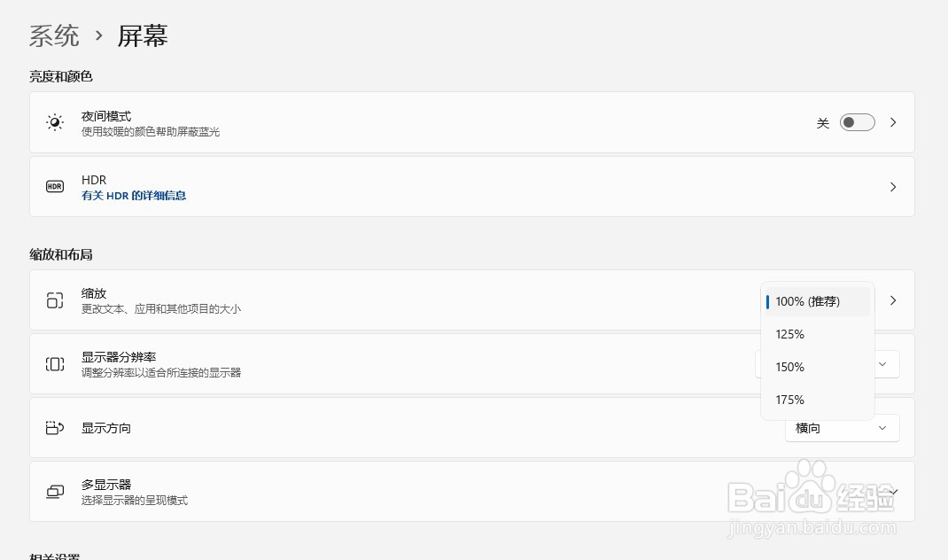Expand the display resolution dropdown arrow
948x560 pixels.
882,364
